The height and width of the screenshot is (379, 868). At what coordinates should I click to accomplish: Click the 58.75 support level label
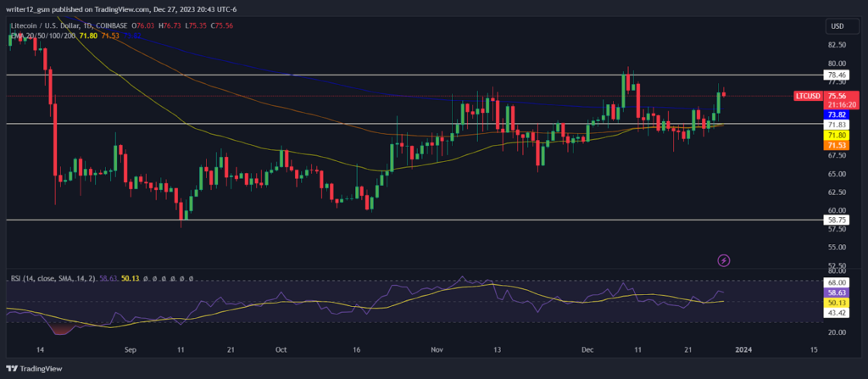[x=835, y=220]
